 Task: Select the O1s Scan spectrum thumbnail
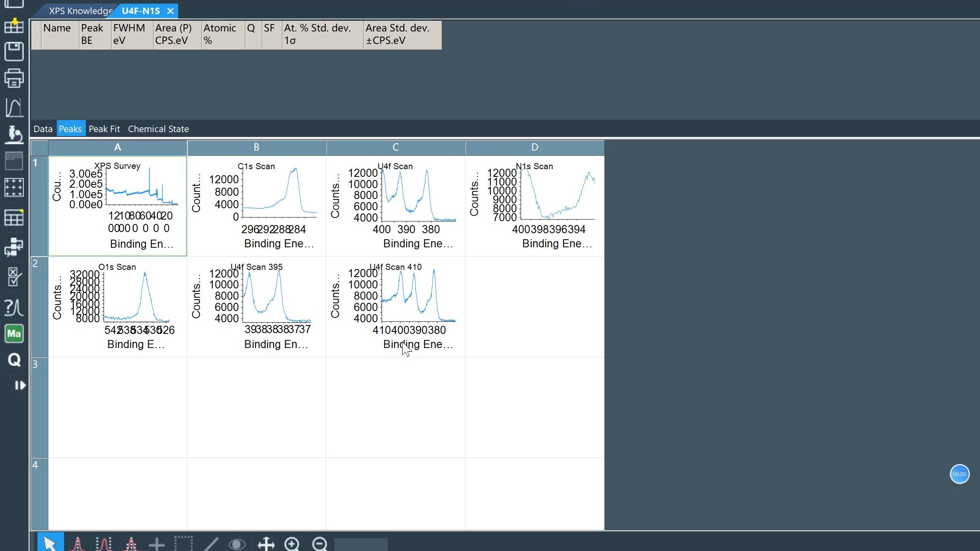pos(117,306)
